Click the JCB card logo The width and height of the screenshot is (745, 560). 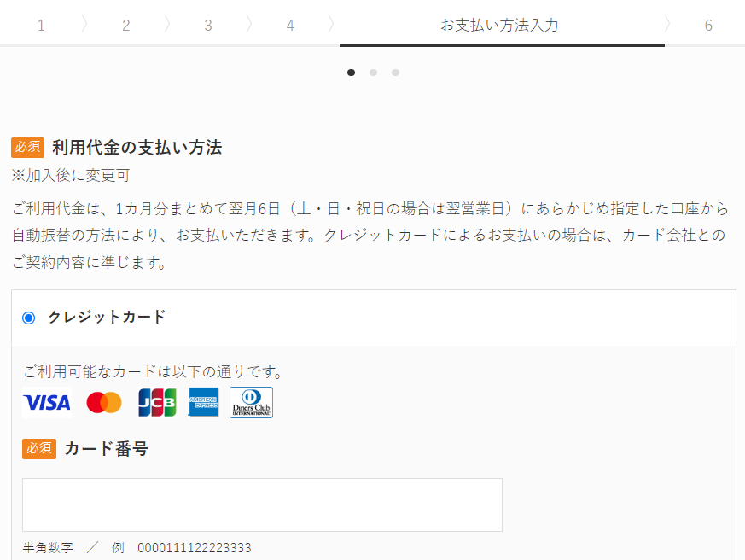point(157,403)
